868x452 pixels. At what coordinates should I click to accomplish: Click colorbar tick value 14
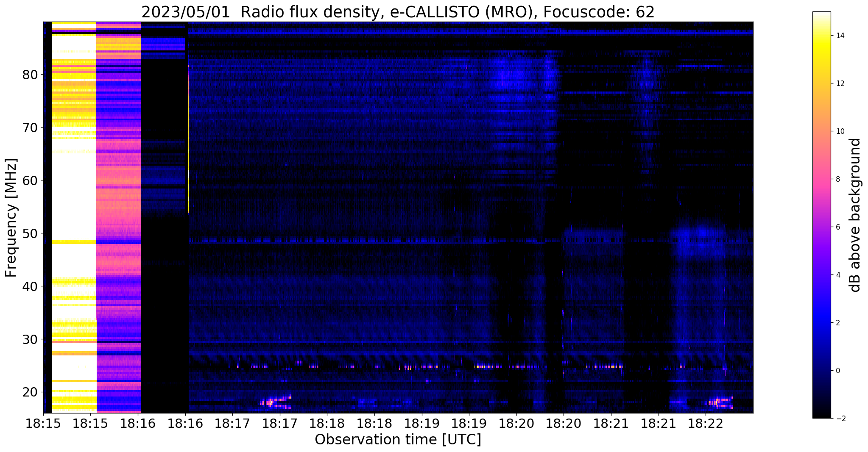[840, 36]
